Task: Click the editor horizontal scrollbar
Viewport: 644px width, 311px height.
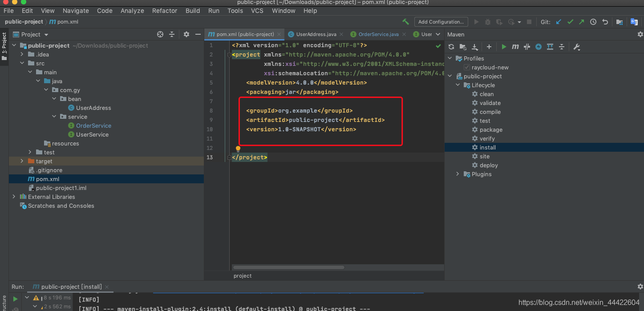Action: point(288,267)
